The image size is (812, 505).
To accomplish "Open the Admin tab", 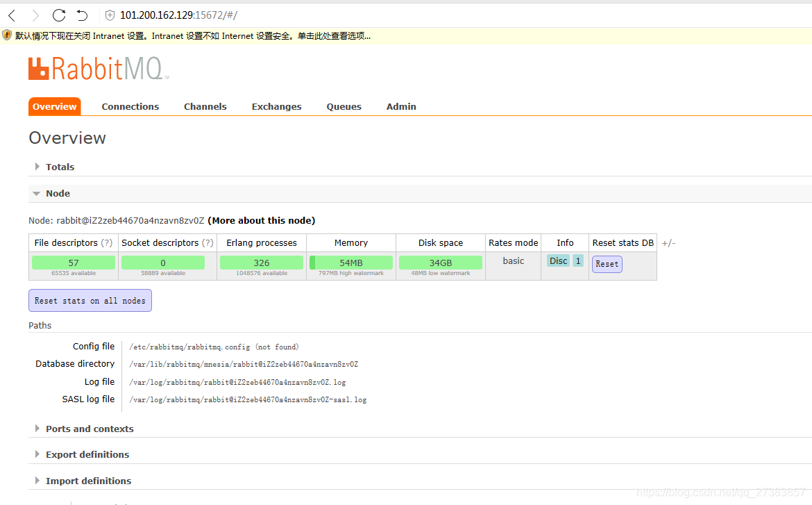I will pyautogui.click(x=401, y=106).
